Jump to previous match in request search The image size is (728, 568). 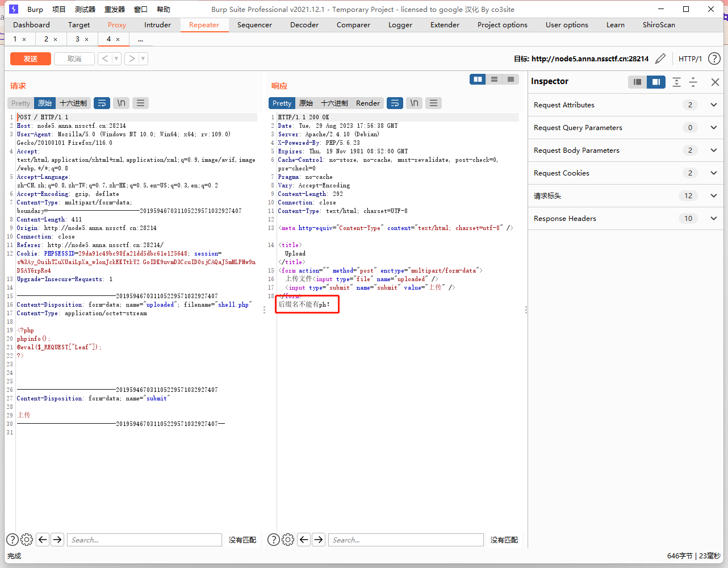(x=43, y=540)
